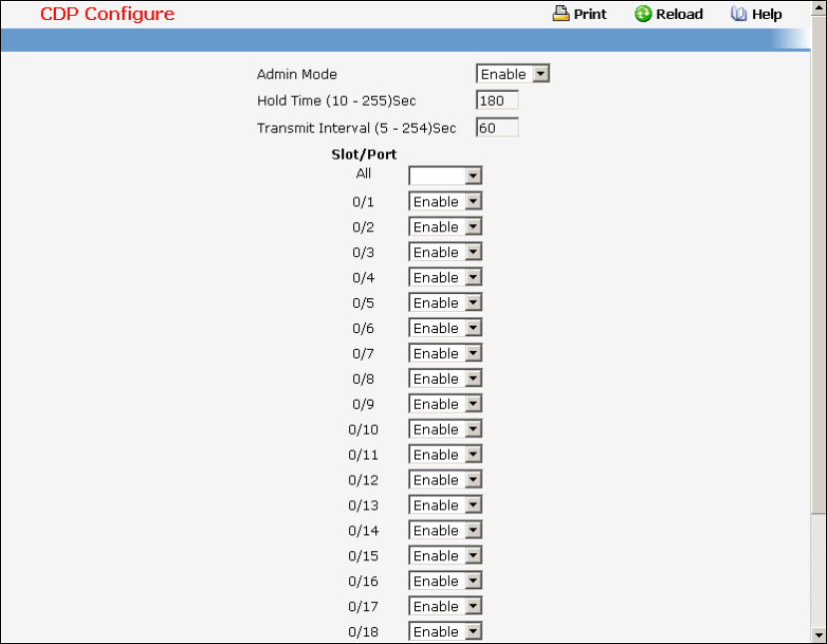This screenshot has height=644, width=827.
Task: Open the dropdown for port 0/7
Action: coord(445,353)
